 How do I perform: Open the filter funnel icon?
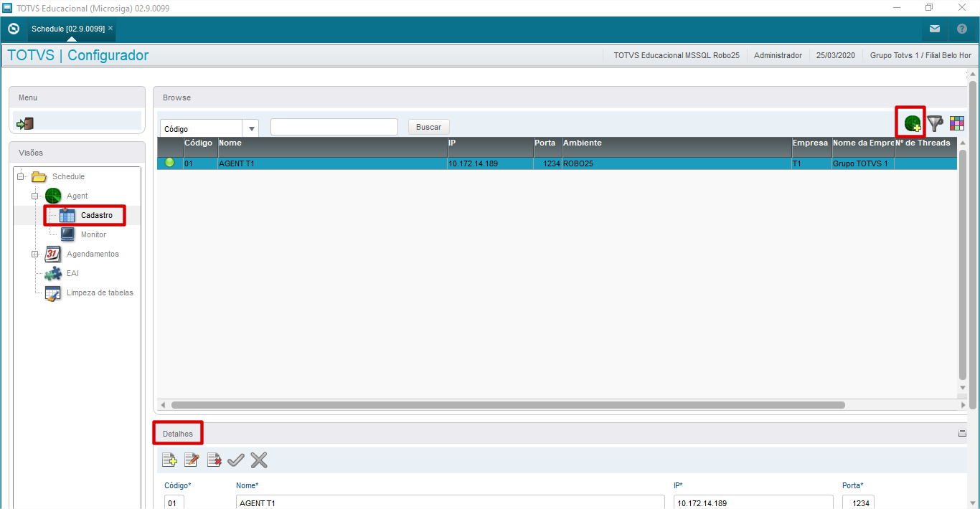[935, 123]
